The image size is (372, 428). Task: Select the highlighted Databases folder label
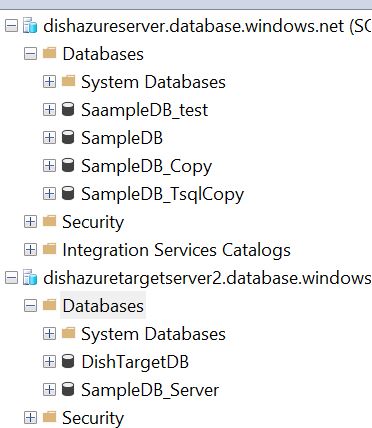tap(103, 306)
